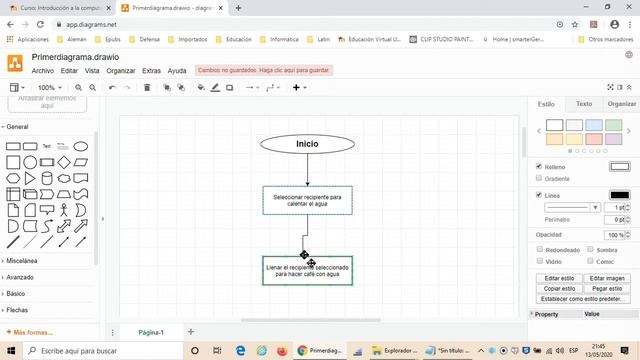Select the cloud shape in General

tap(64, 178)
